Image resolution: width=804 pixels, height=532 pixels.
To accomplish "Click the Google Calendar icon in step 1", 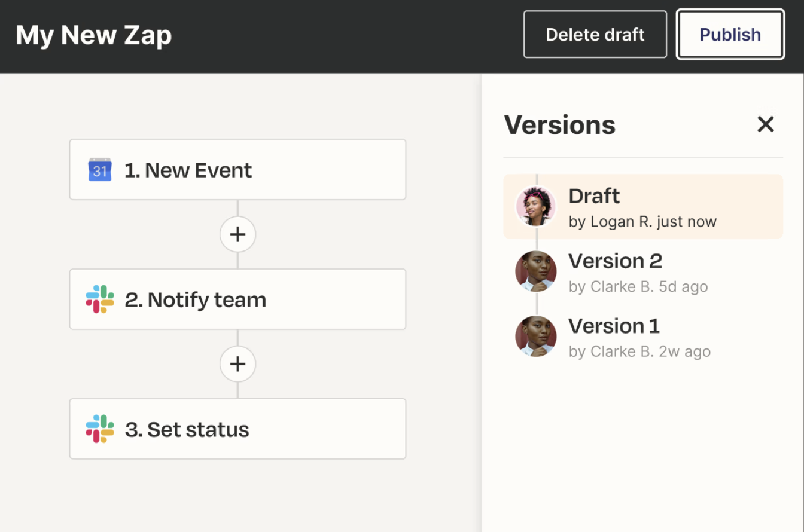I will tap(100, 170).
